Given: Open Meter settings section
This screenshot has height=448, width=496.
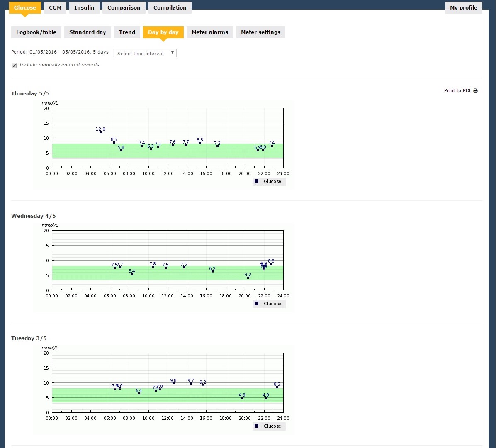Looking at the screenshot, I should 260,32.
